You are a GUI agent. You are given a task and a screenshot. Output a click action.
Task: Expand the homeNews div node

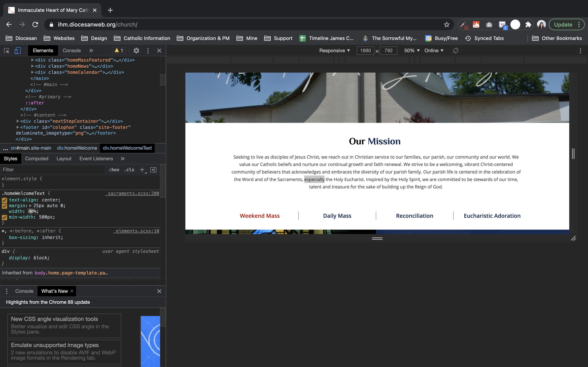(32, 66)
